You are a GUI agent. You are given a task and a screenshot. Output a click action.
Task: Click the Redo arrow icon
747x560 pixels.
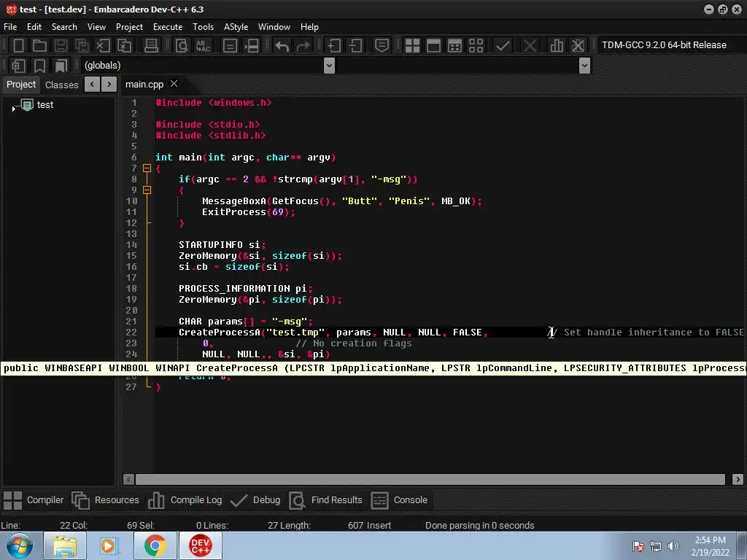[x=303, y=45]
